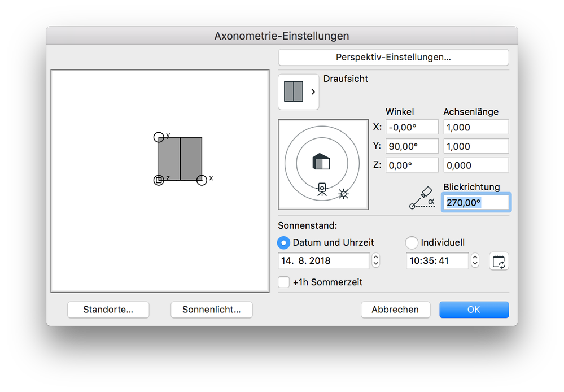The width and height of the screenshot is (564, 392).
Task: Click the date stepper arrows
Action: point(375,260)
